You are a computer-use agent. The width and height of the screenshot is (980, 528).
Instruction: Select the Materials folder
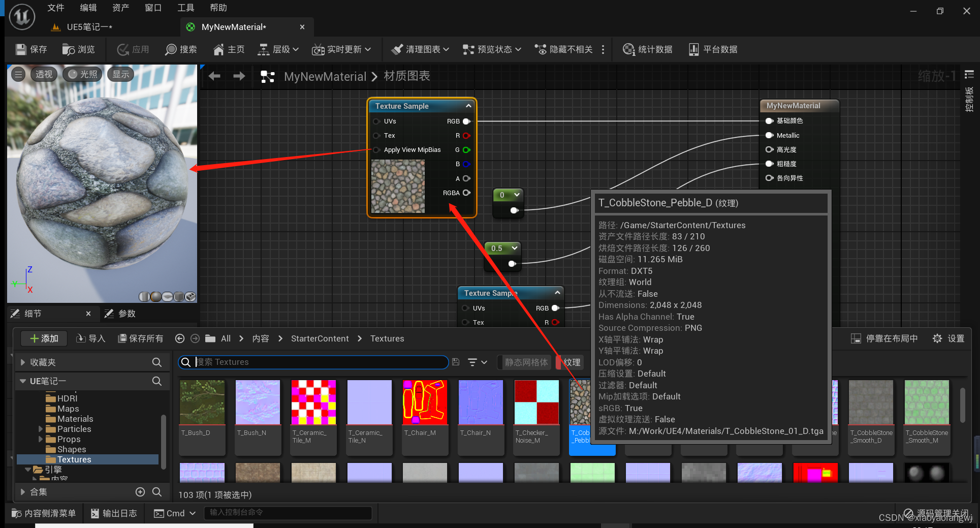pos(75,419)
